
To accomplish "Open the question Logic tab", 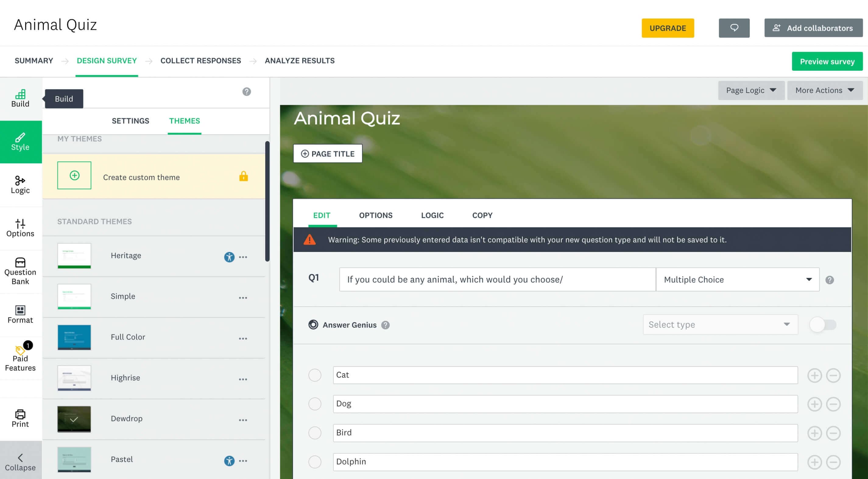I will pyautogui.click(x=432, y=215).
